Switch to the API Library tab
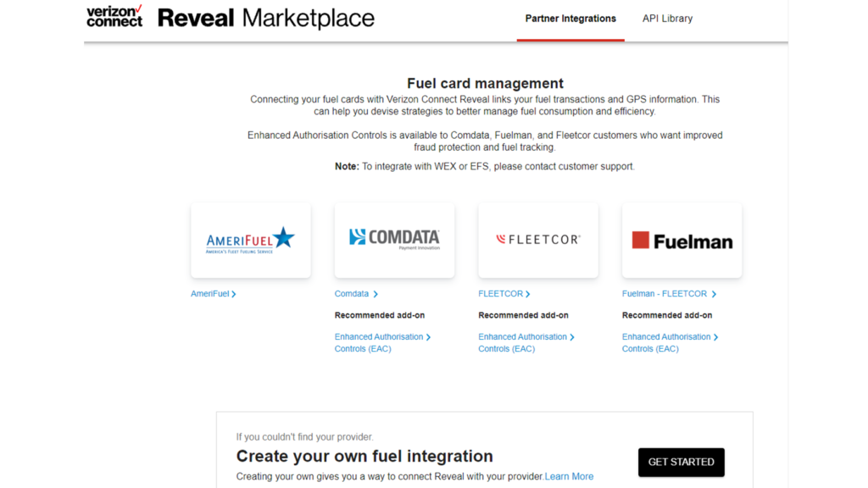The image size is (868, 488). [667, 19]
